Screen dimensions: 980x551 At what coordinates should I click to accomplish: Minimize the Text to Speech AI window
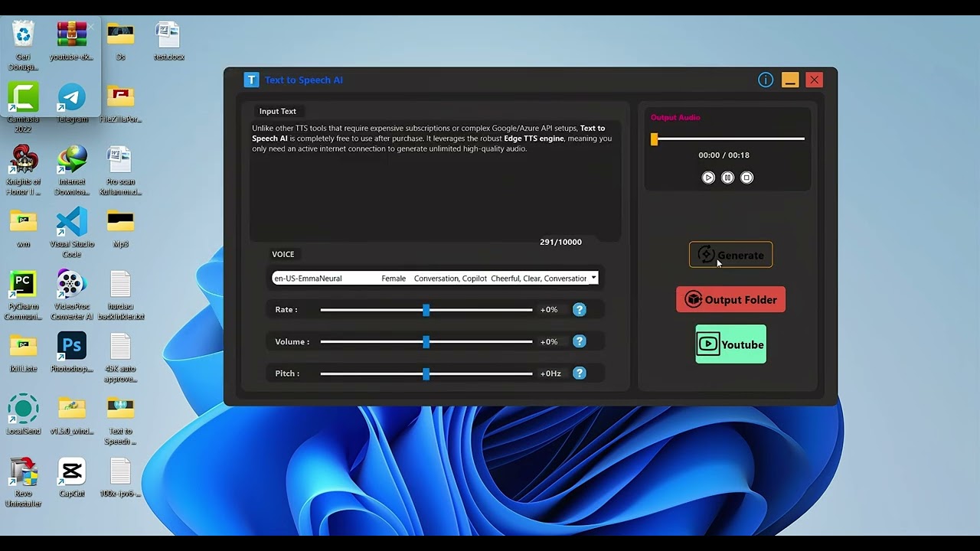pos(790,80)
